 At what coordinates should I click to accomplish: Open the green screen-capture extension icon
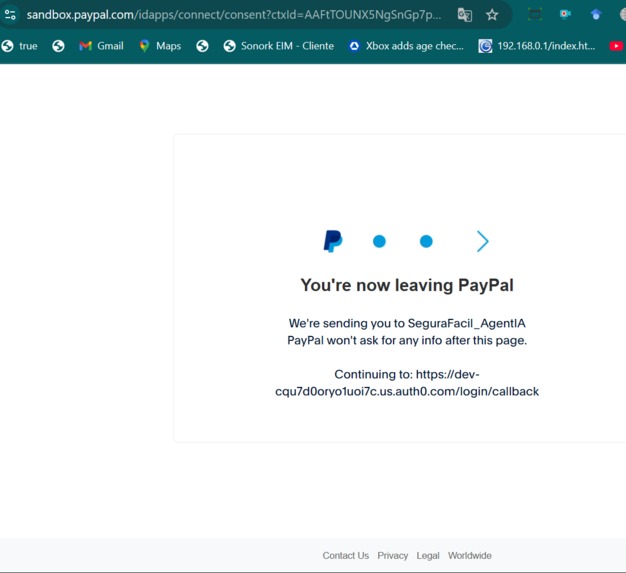click(535, 15)
